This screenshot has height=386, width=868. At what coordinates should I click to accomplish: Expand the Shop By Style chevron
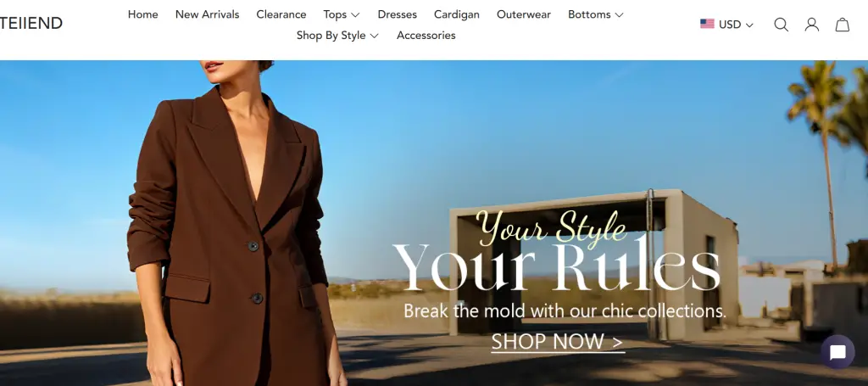point(374,36)
